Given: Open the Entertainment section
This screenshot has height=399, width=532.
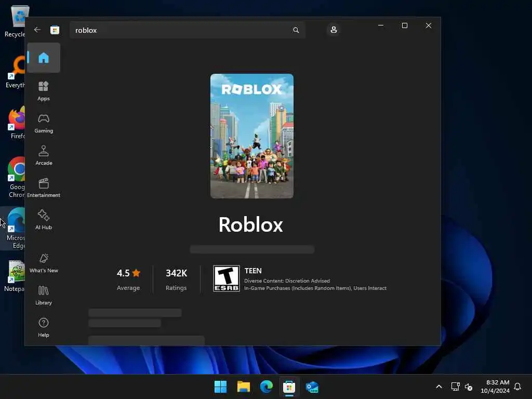Looking at the screenshot, I should pos(44,188).
